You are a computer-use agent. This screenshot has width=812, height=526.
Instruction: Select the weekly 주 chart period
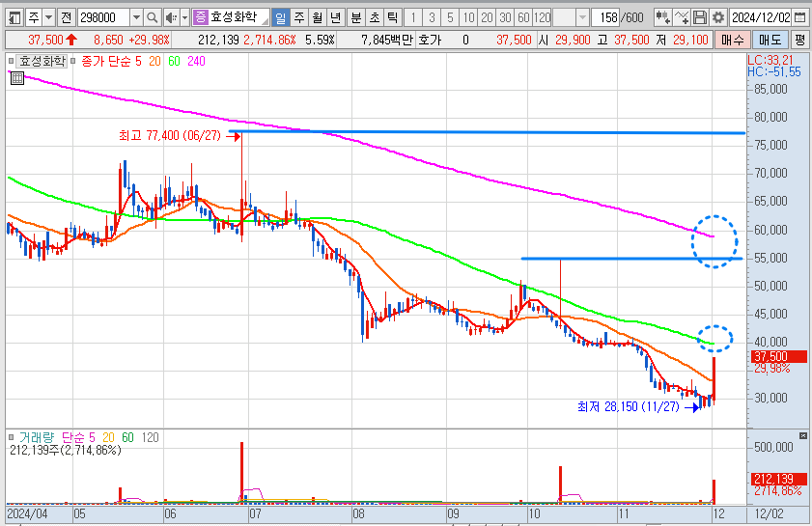(299, 18)
